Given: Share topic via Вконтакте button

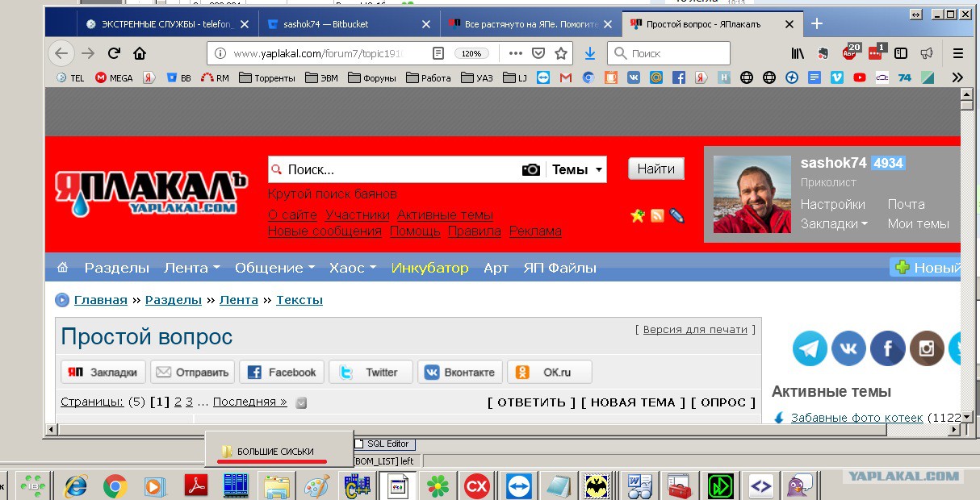Looking at the screenshot, I should pyautogui.click(x=460, y=372).
